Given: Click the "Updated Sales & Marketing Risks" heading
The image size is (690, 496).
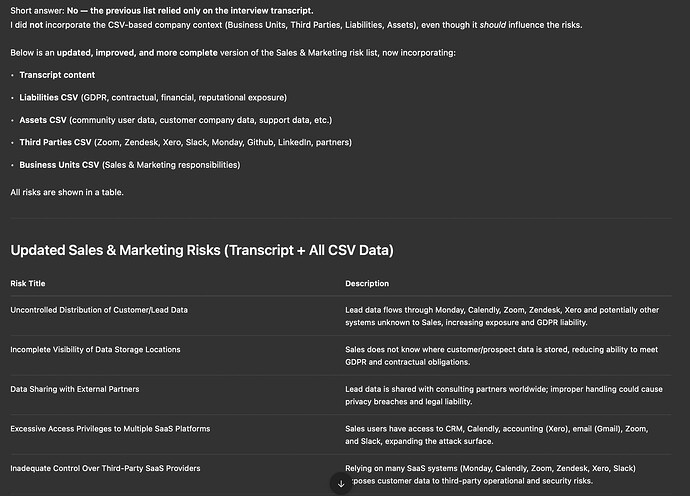Looking at the screenshot, I should pyautogui.click(x=201, y=249).
